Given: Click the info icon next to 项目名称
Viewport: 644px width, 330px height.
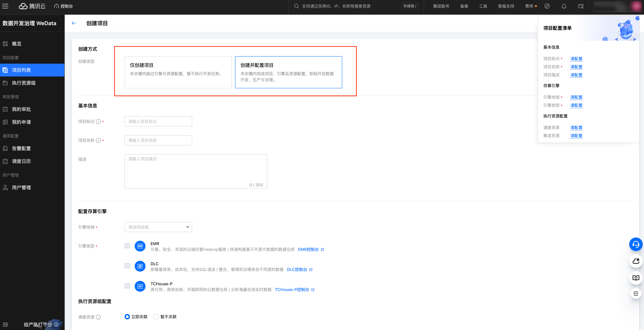Looking at the screenshot, I should click(x=98, y=141).
